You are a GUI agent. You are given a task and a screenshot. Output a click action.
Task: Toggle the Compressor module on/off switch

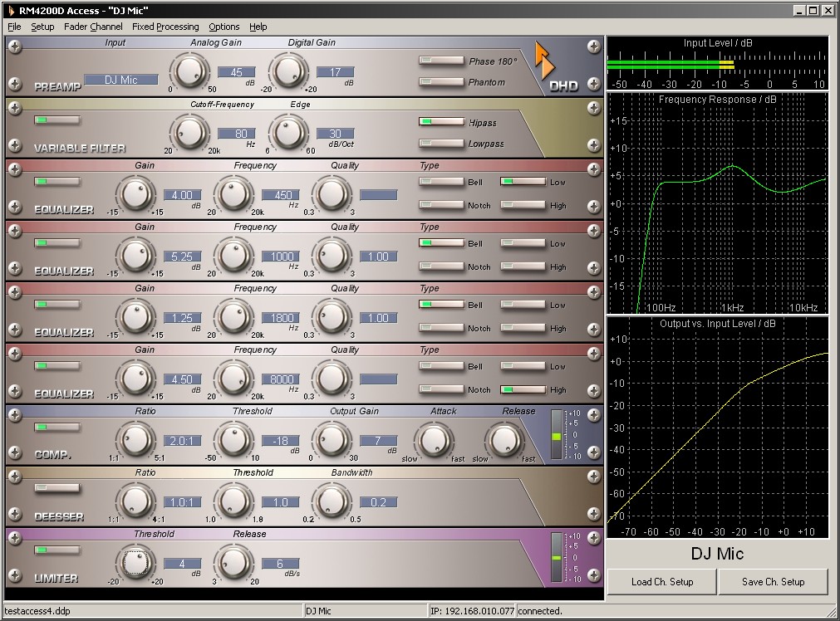(x=57, y=428)
